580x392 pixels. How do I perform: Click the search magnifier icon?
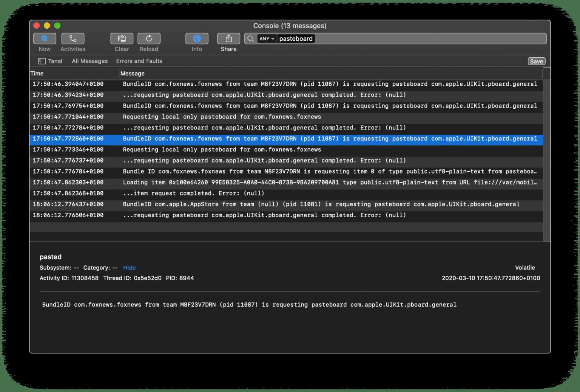251,39
